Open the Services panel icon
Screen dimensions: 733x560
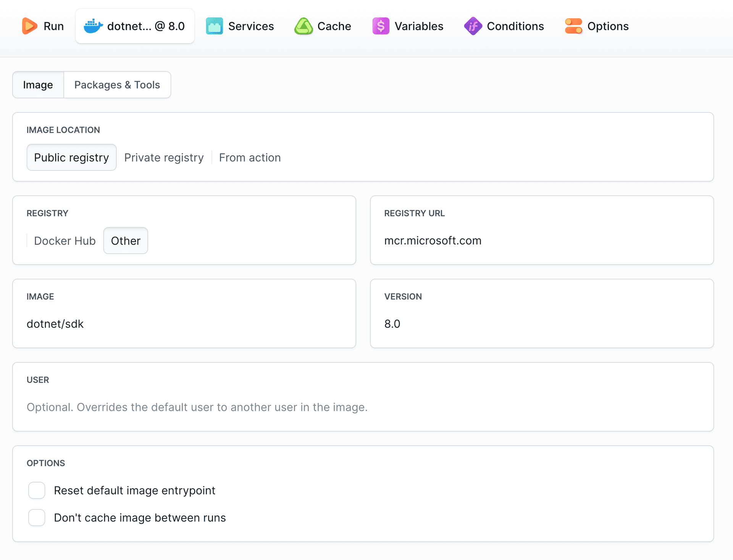[x=214, y=26]
